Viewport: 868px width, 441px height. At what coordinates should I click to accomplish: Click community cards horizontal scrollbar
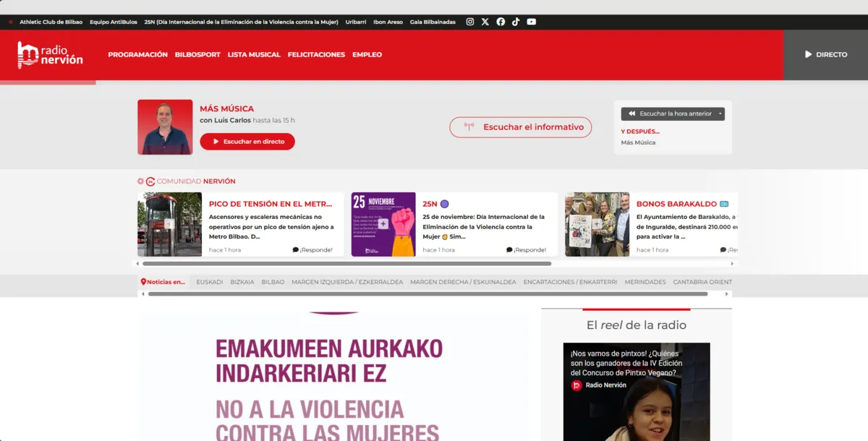tap(347, 264)
